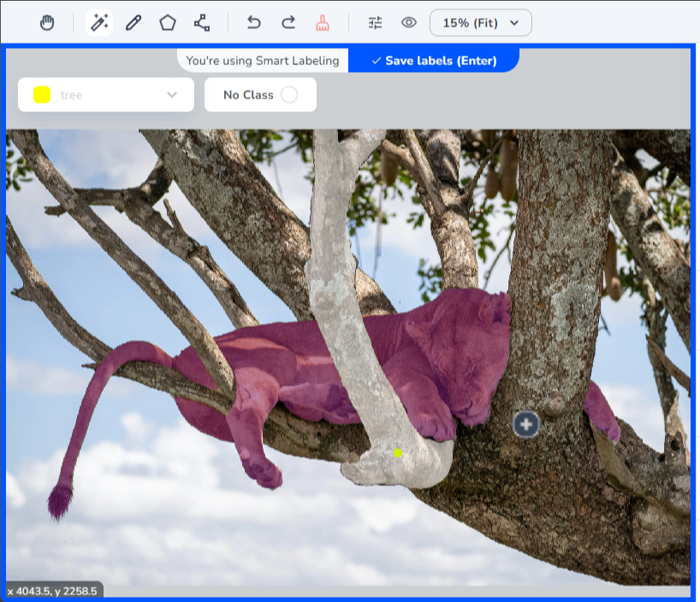This screenshot has height=602, width=700.
Task: Toggle label visibility with the eye icon
Action: tap(409, 23)
